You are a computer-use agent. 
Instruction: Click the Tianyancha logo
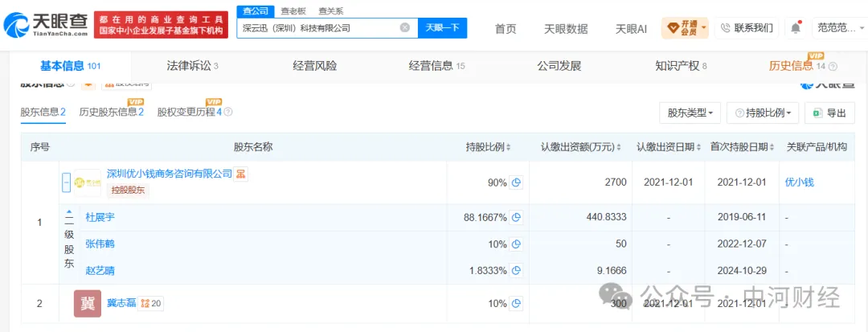46,25
